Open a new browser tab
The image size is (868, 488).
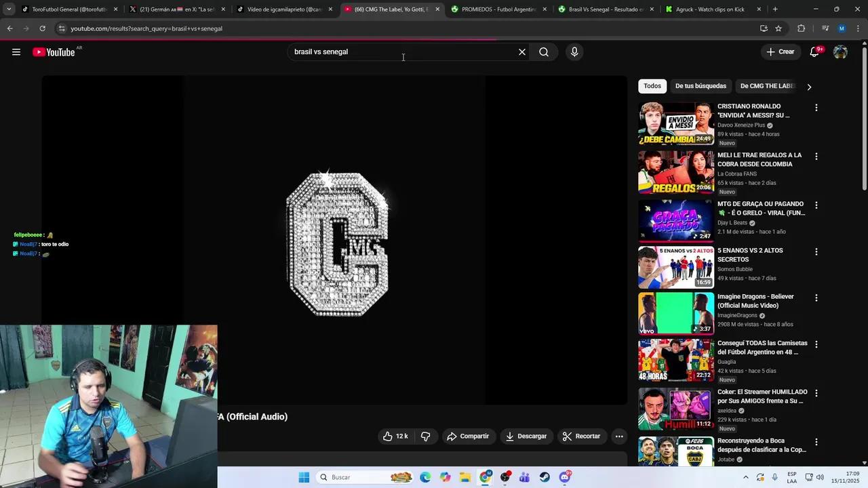pos(775,9)
